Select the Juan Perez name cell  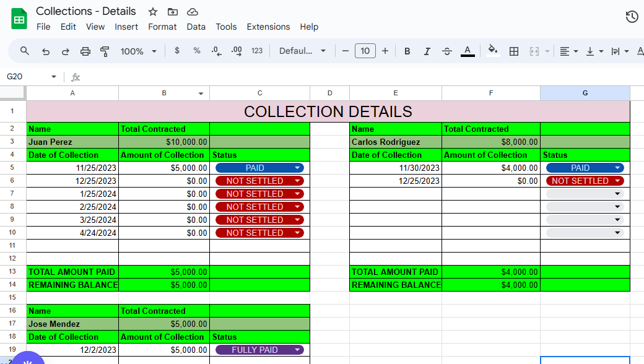pos(72,142)
